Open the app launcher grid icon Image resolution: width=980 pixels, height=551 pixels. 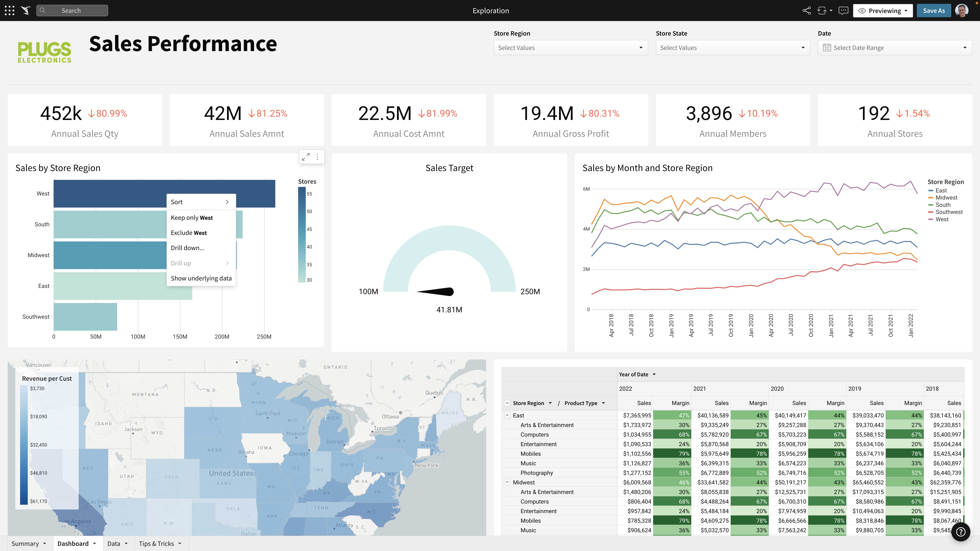(9, 10)
